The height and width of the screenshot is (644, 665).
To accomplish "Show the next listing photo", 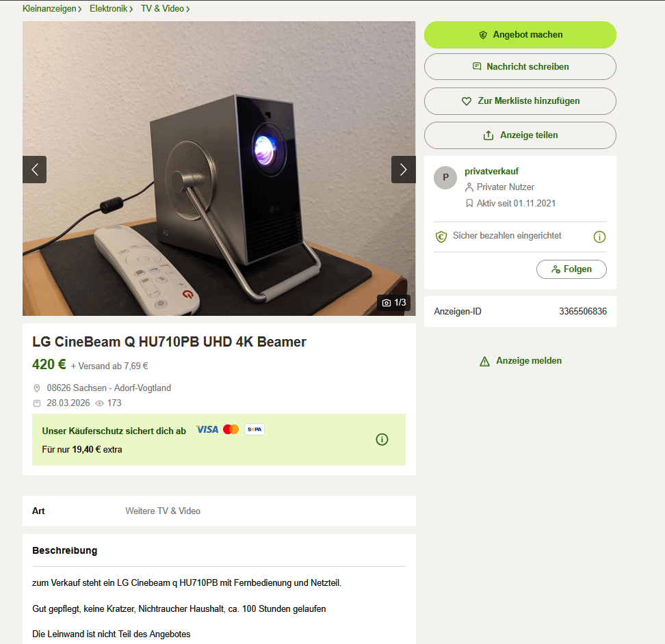I will [404, 170].
